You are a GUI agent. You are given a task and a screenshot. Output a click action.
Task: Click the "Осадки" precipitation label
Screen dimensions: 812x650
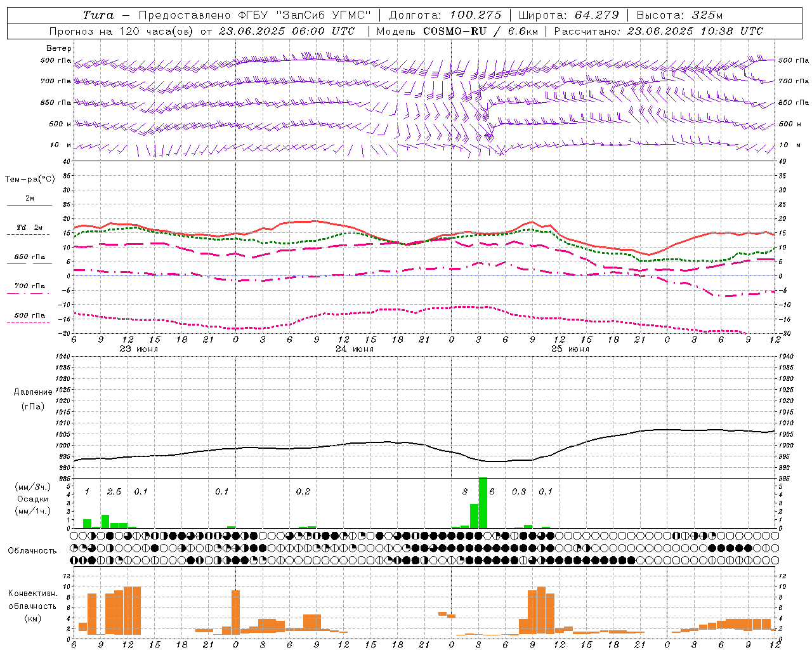click(x=33, y=499)
